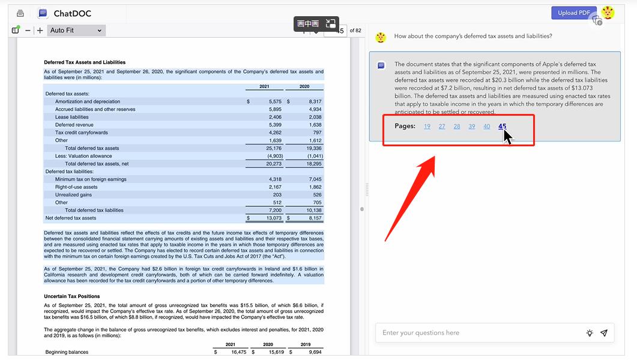Screen dimensions: 637x364
Task: Jump to page 19 link
Action: coord(427,126)
